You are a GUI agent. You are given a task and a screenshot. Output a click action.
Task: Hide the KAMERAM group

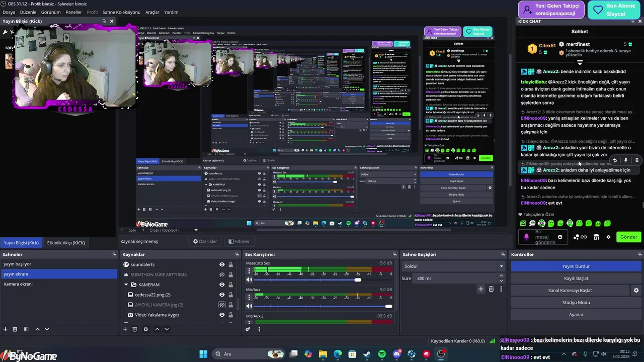click(222, 285)
